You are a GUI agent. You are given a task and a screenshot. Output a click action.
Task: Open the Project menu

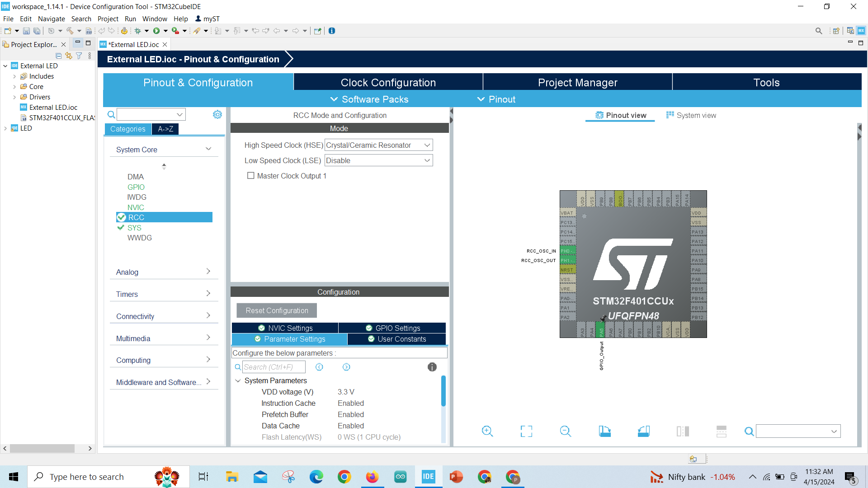point(108,19)
